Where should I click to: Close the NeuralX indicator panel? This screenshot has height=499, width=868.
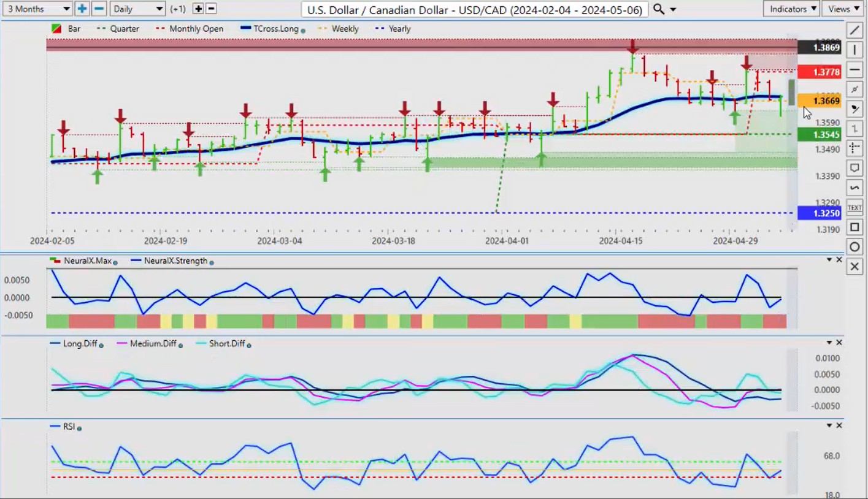coord(839,260)
